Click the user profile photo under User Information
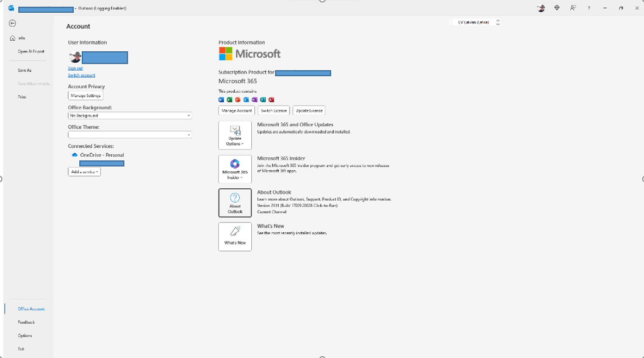Viewport: 644px width, 358px height. [x=75, y=57]
